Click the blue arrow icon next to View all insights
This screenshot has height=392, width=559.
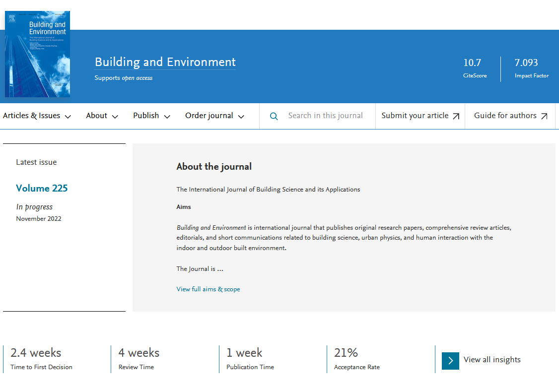pos(450,361)
